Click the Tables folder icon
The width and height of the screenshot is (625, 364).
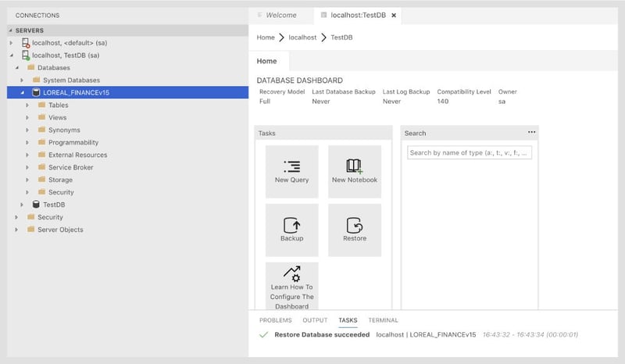(41, 105)
